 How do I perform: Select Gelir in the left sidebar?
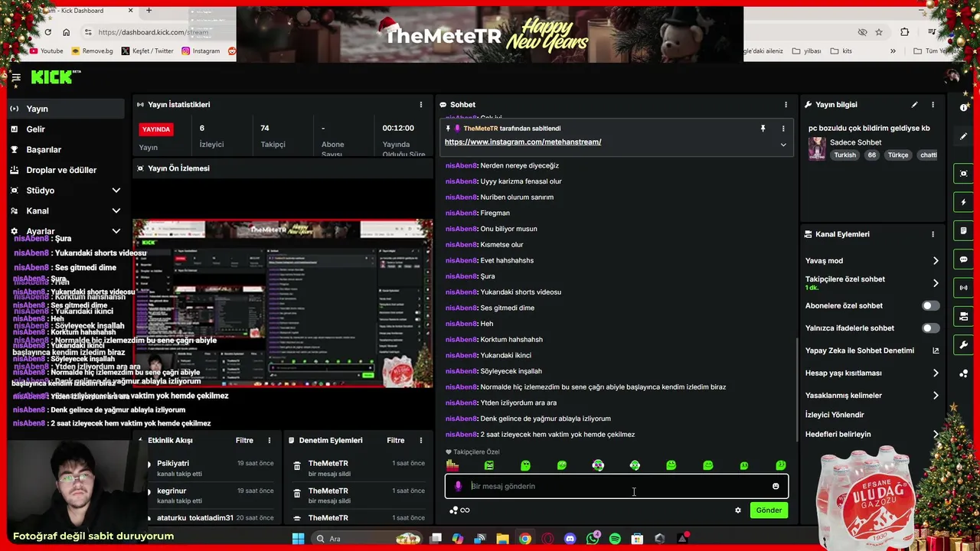66,129
